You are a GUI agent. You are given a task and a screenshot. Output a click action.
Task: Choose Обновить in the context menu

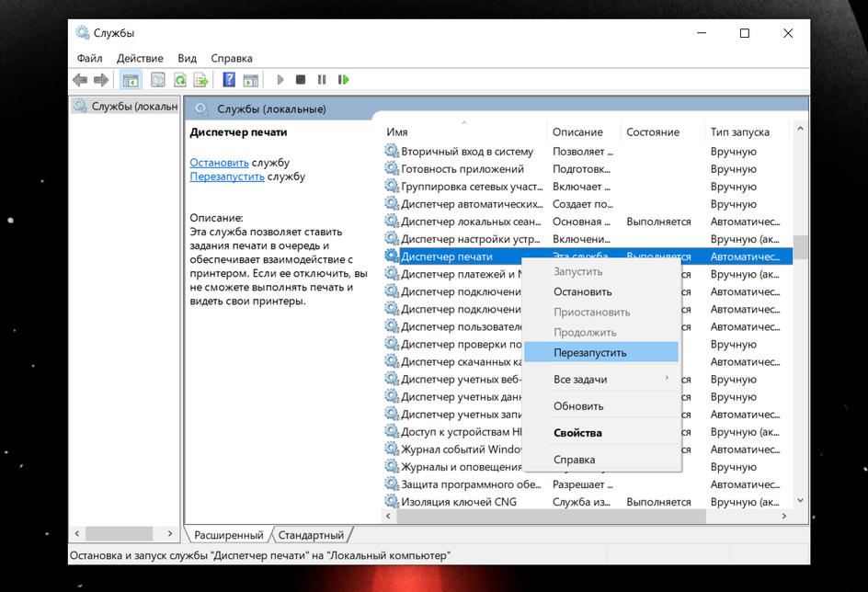coord(601,406)
